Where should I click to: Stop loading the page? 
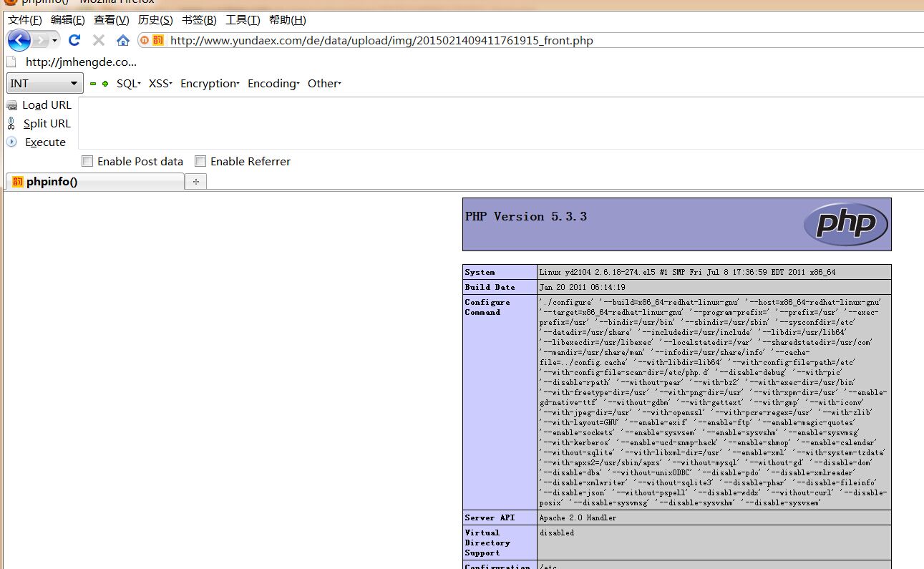coord(99,40)
